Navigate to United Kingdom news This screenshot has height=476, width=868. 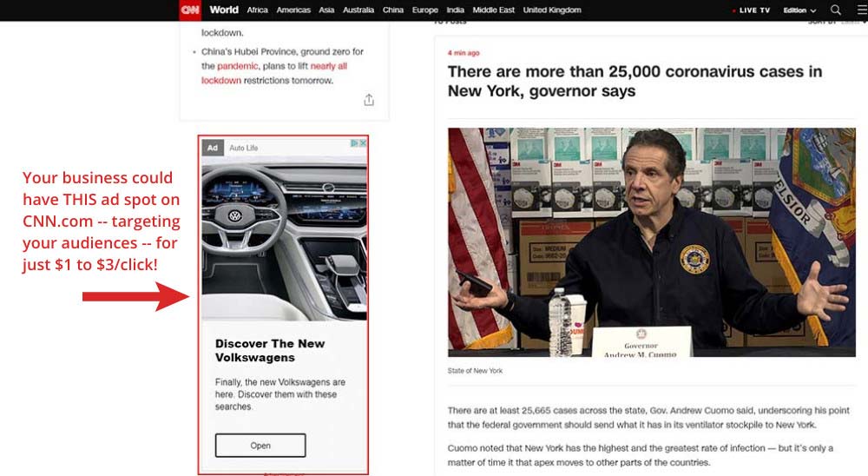pyautogui.click(x=552, y=10)
